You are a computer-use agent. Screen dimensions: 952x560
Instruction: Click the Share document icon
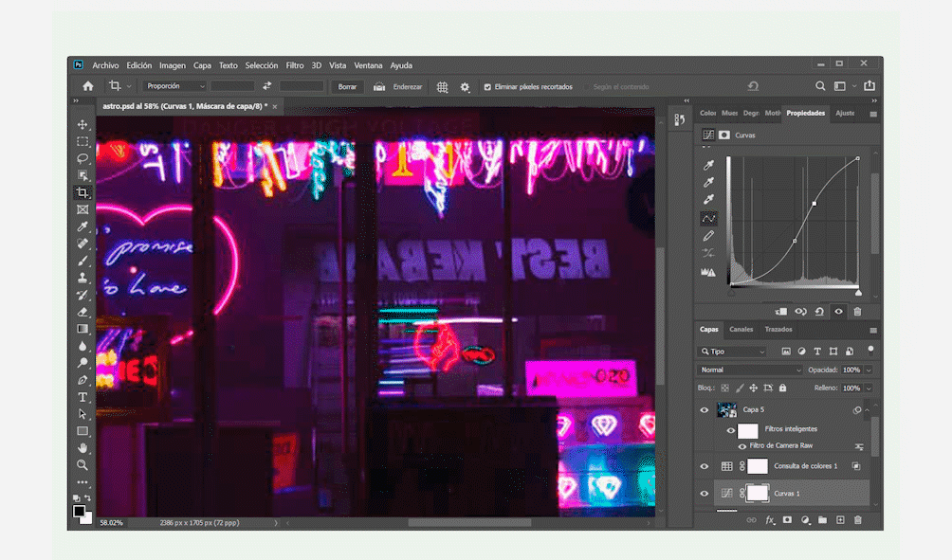coord(870,85)
